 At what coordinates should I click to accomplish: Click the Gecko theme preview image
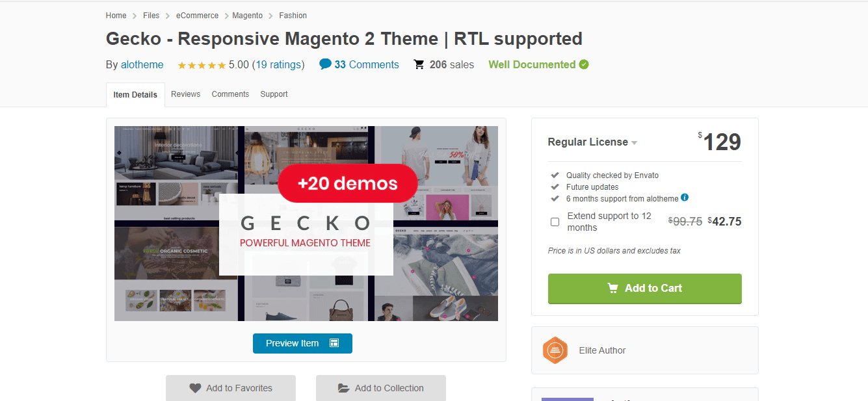pos(306,224)
